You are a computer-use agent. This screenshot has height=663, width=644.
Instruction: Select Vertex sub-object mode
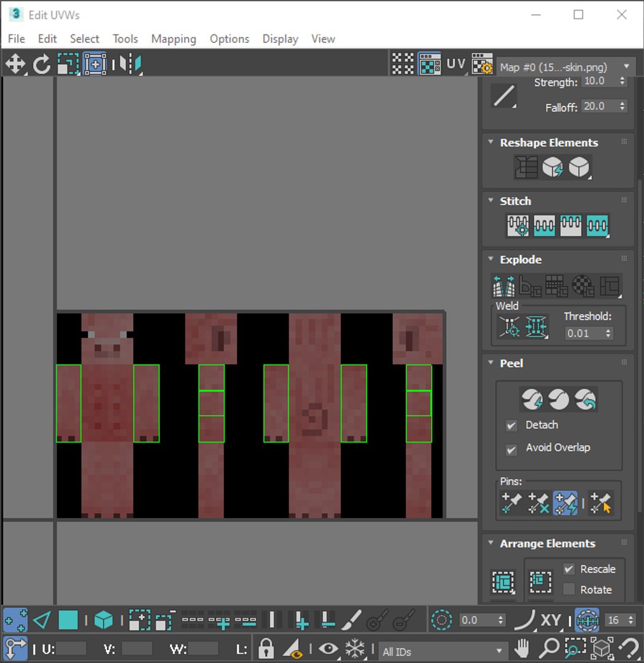point(15,620)
